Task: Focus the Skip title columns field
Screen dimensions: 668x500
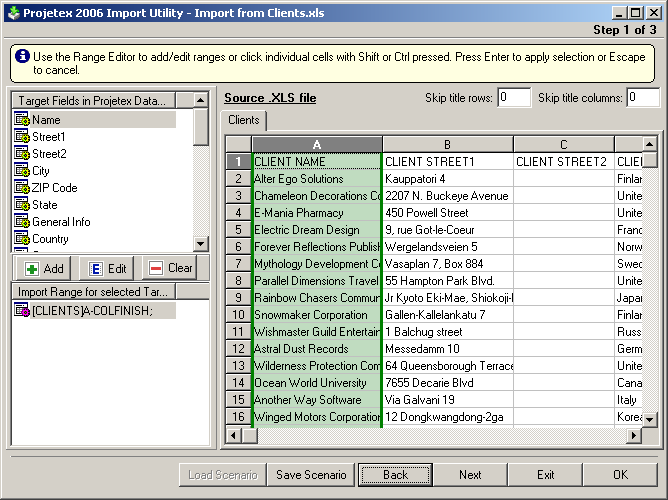Action: [643, 97]
